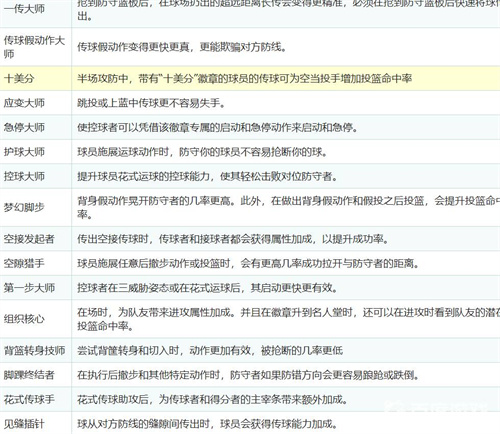Viewport: 500px width, 434px height.
Task: Click the 见缝插针 badge name
Action: [x=24, y=424]
